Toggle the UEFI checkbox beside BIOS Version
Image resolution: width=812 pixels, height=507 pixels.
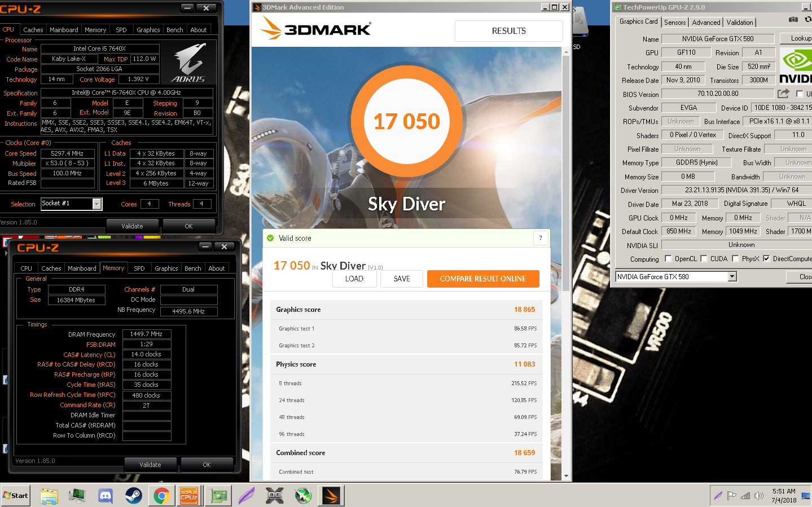[800, 94]
